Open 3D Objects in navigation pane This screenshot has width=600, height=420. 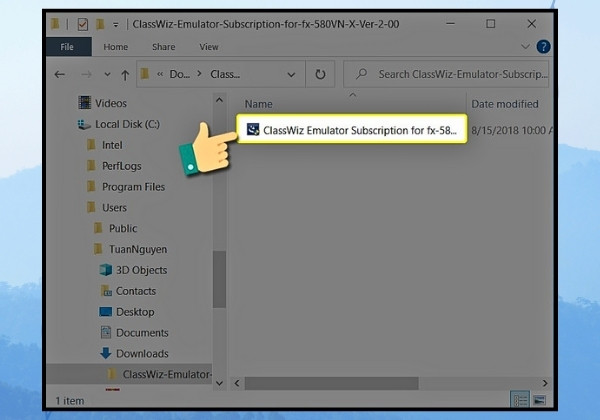tap(141, 270)
